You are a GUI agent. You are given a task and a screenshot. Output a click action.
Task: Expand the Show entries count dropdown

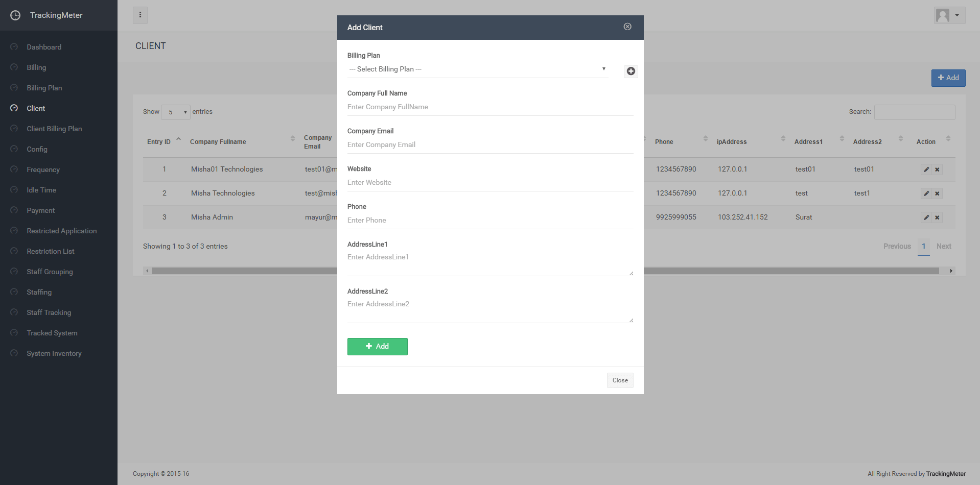coord(176,112)
